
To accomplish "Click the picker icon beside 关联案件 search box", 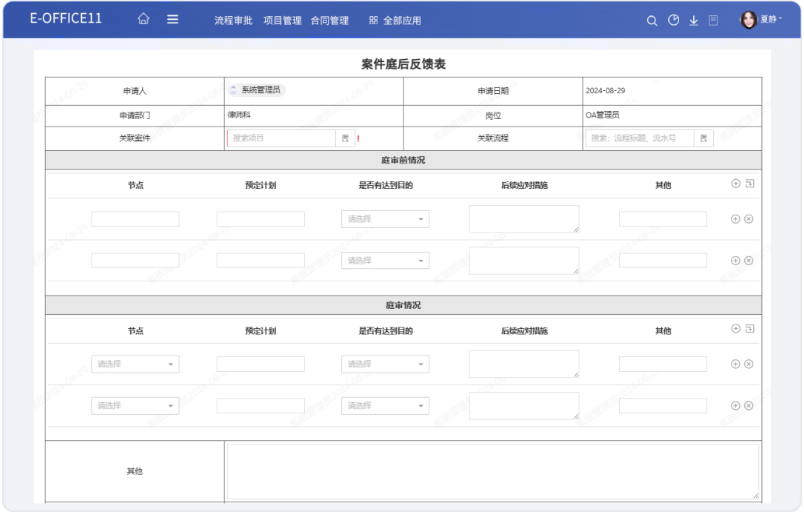I will [346, 139].
